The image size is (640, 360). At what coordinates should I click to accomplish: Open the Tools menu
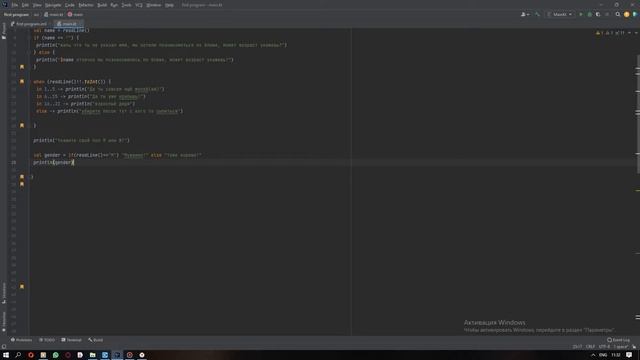coord(127,5)
